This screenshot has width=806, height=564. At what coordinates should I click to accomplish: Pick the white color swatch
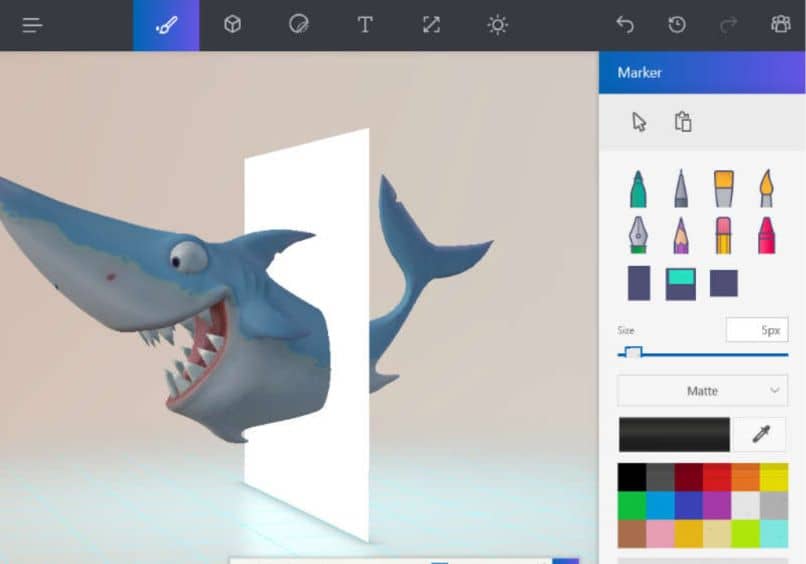pyautogui.click(x=745, y=505)
